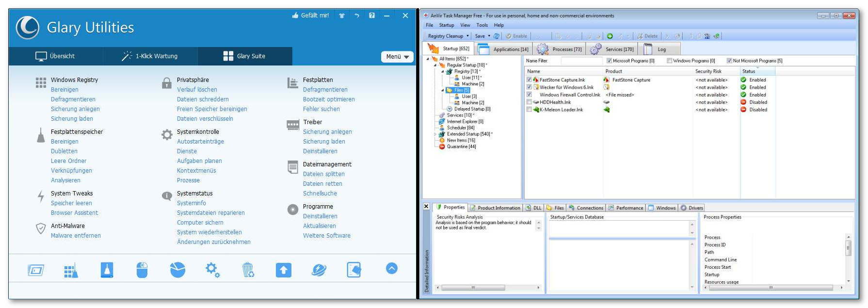Click the Delete button in AnVir toolbar
Viewport: 868px width, 308px height.
point(647,36)
